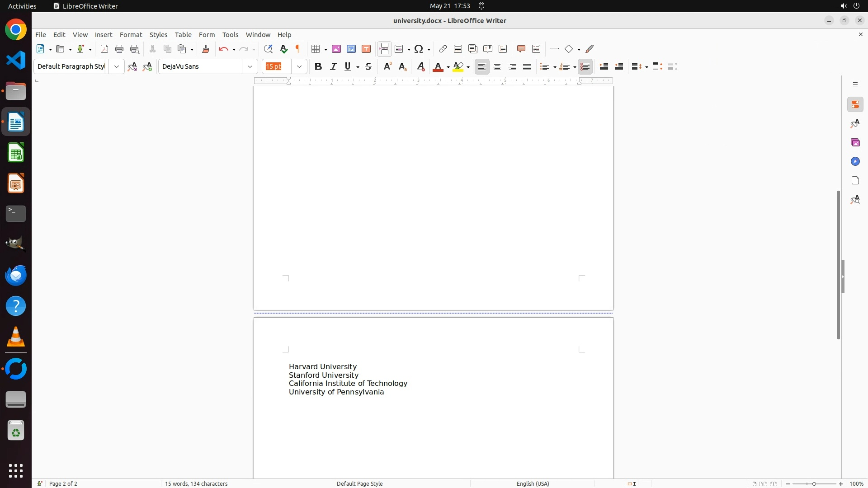Click the font size input field
Viewport: 868px width, 488px height.
point(277,67)
